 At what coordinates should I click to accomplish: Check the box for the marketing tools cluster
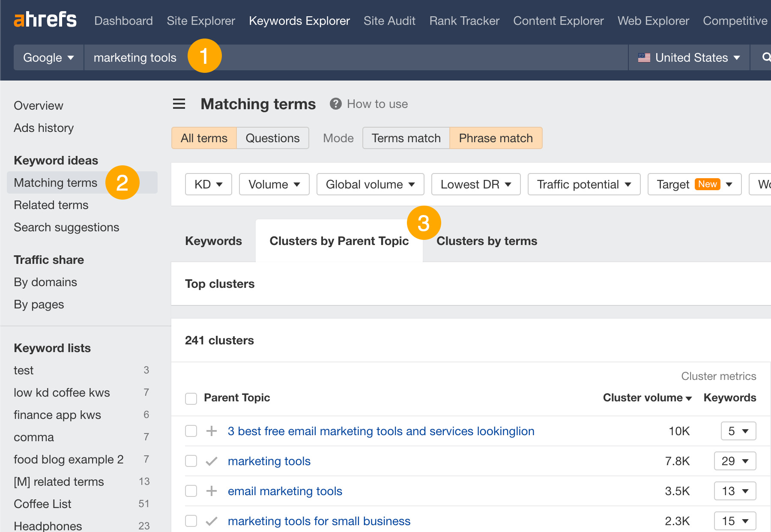(191, 461)
